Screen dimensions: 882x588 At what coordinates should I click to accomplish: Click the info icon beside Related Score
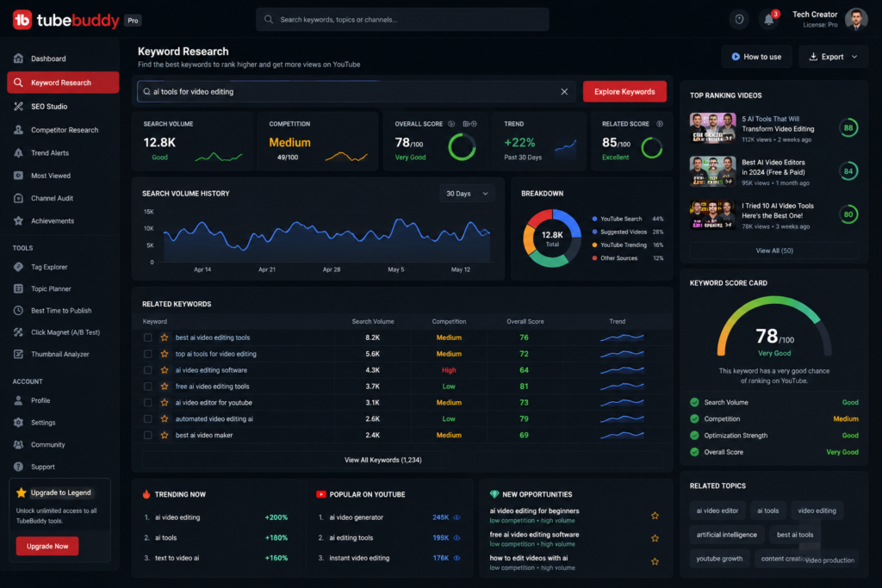(x=659, y=124)
